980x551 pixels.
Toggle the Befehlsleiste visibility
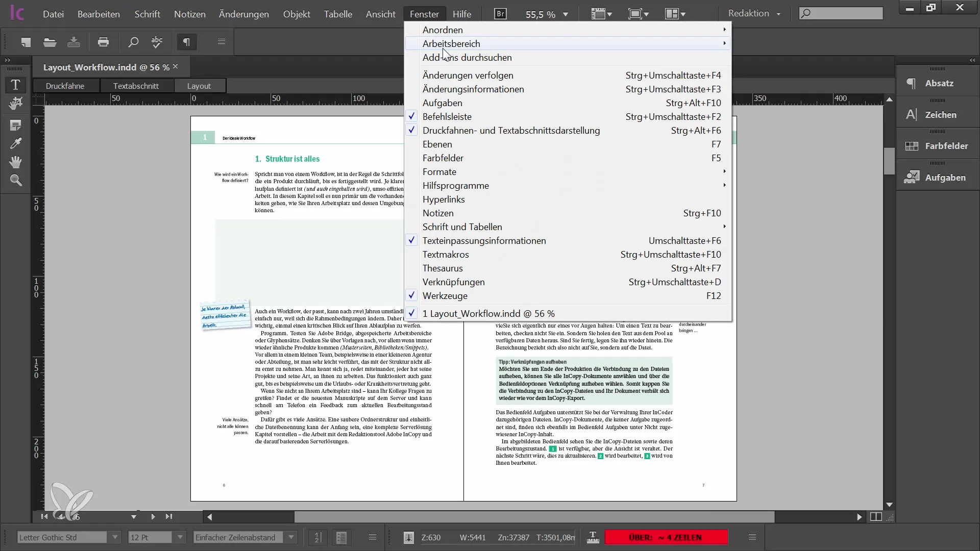pyautogui.click(x=448, y=116)
